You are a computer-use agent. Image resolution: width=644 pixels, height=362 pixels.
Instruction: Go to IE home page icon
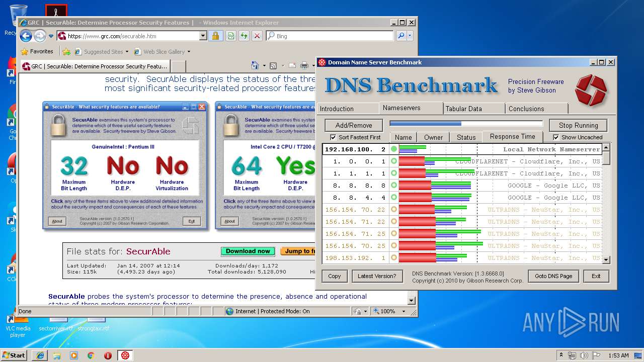pos(255,65)
